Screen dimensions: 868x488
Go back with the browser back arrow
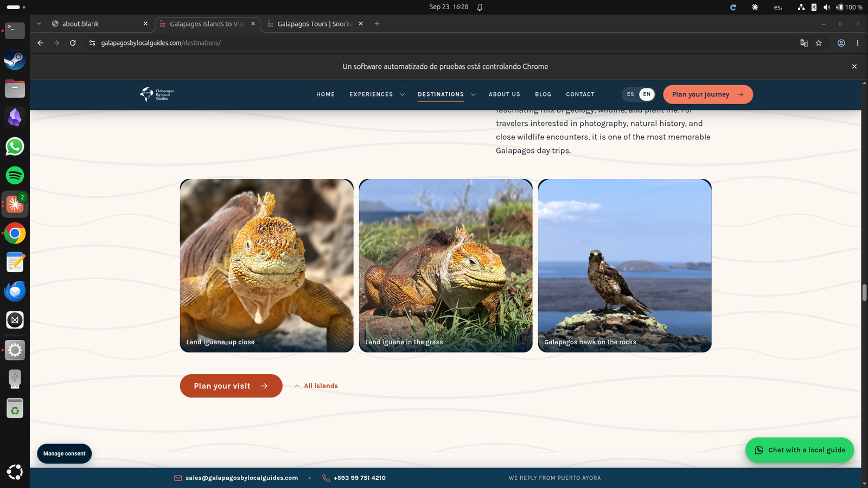pyautogui.click(x=40, y=43)
